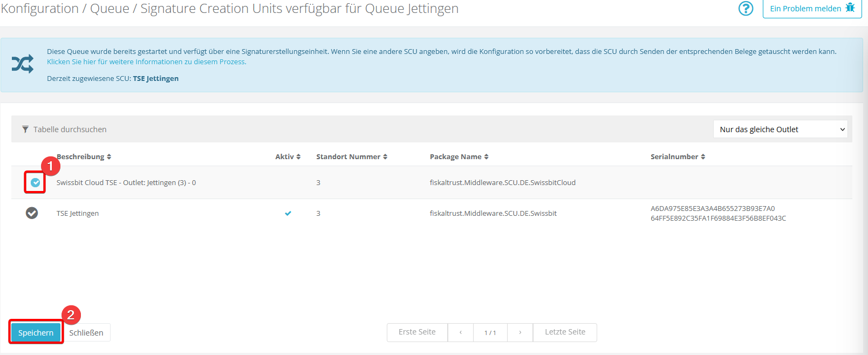This screenshot has width=868, height=355.
Task: Sort by Serialnumber column arrows
Action: pyautogui.click(x=703, y=157)
